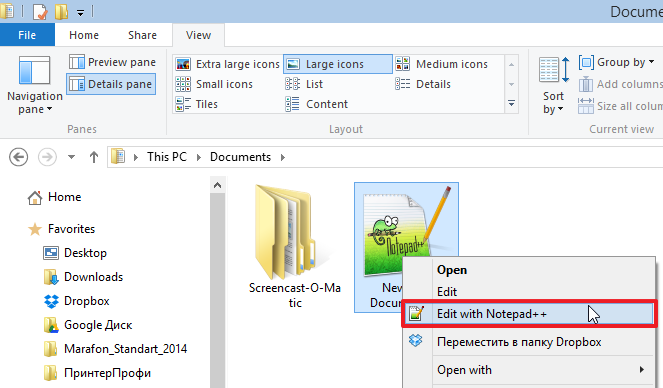Choose Edit with Notepad++
This screenshot has height=388, width=663.
[x=529, y=314]
